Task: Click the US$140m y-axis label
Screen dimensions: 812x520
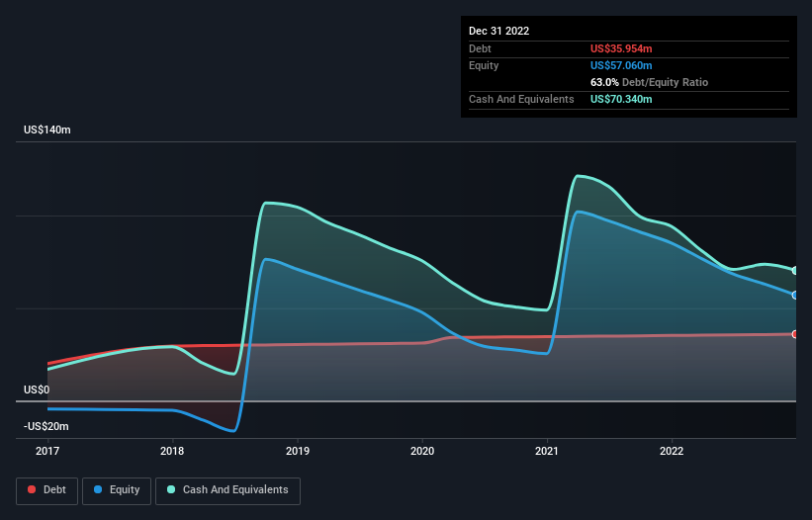Action: [47, 130]
